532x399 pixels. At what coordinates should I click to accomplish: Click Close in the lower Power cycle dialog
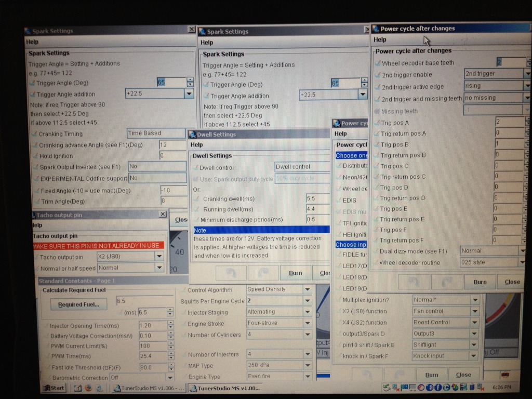(x=463, y=375)
